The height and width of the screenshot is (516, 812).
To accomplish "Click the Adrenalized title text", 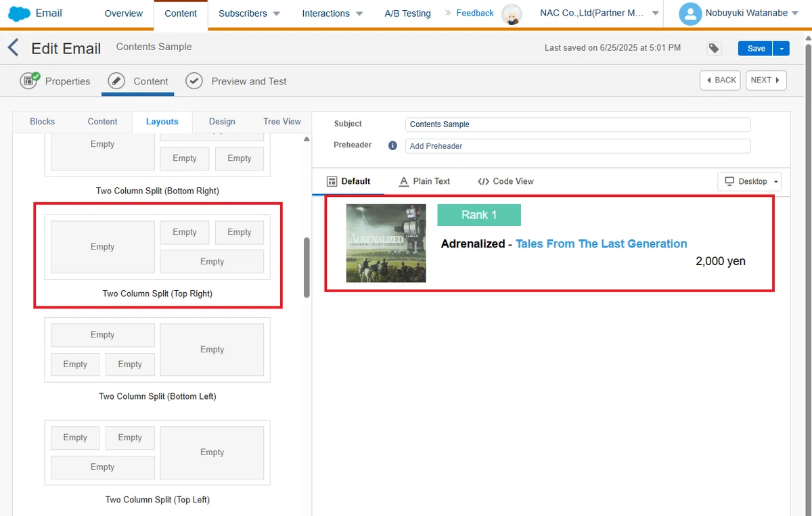I will tap(473, 243).
